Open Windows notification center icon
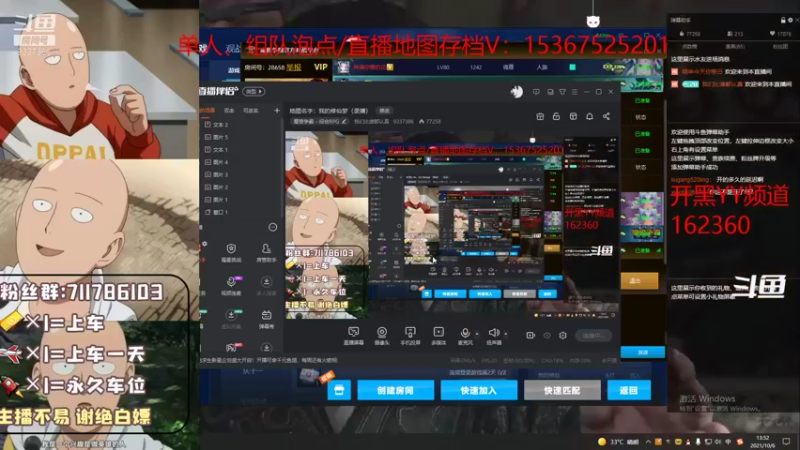The height and width of the screenshot is (450, 800). pyautogui.click(x=786, y=441)
